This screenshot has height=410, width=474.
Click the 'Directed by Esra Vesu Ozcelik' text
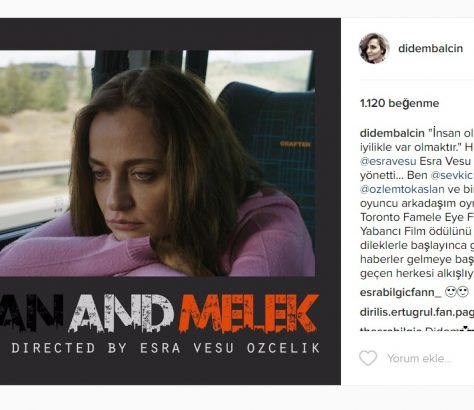165,348
